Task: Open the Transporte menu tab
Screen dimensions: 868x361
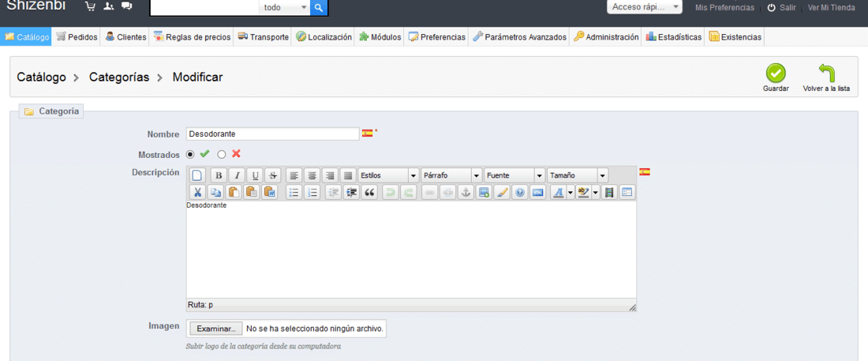Action: 263,37
